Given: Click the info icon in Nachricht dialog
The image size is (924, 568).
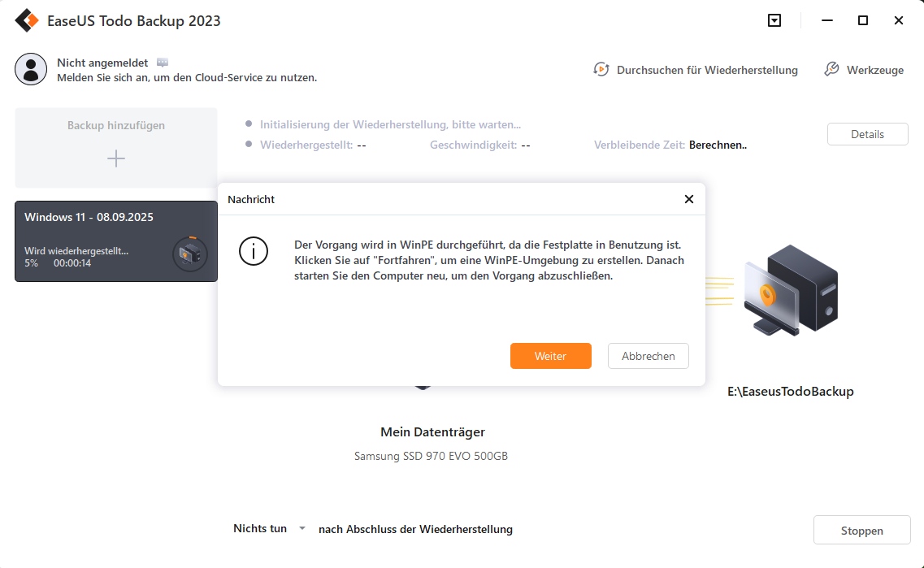Looking at the screenshot, I should point(254,251).
